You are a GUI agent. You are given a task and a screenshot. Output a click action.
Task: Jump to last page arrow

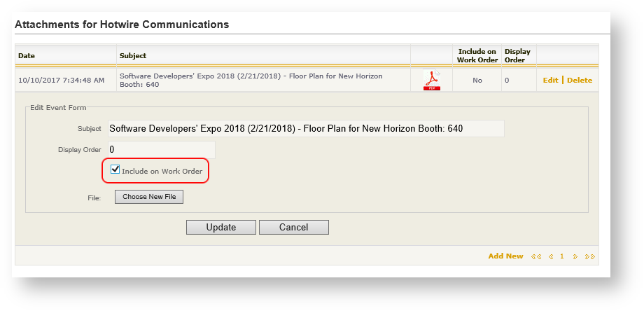click(x=589, y=256)
